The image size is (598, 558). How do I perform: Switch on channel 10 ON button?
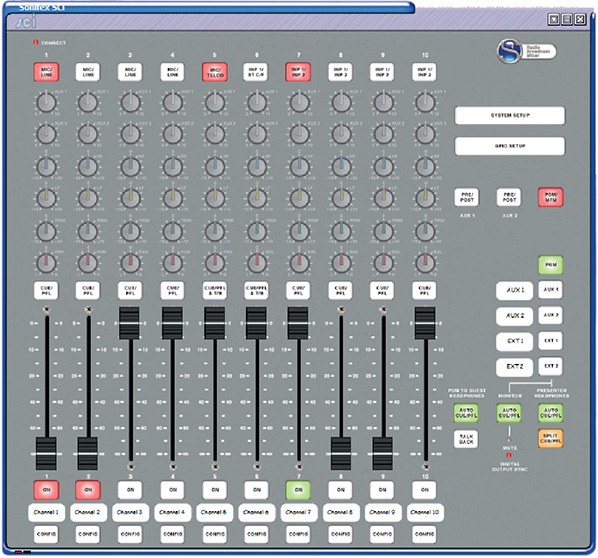(x=424, y=490)
